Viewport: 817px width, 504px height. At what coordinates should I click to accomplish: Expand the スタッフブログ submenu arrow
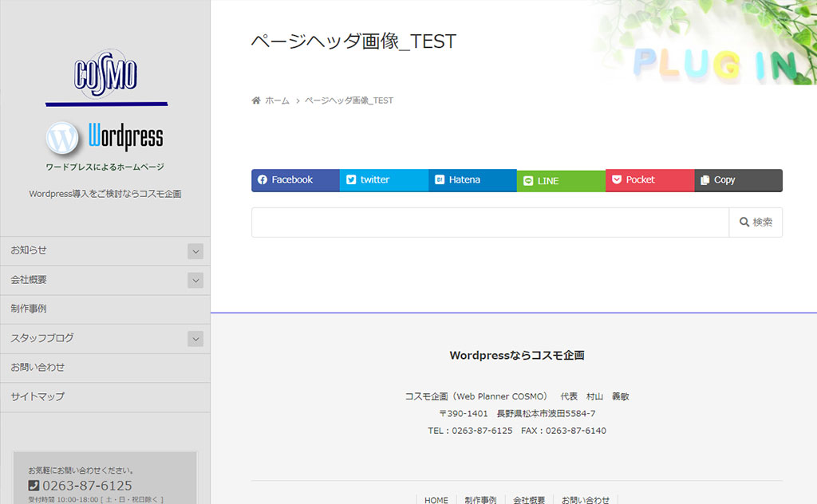pos(195,339)
